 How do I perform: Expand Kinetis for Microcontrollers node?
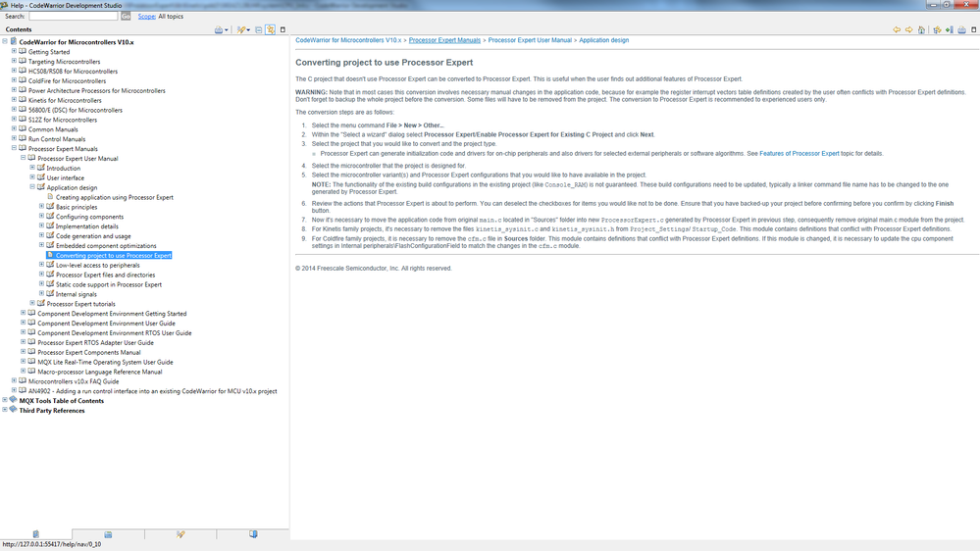click(x=14, y=100)
